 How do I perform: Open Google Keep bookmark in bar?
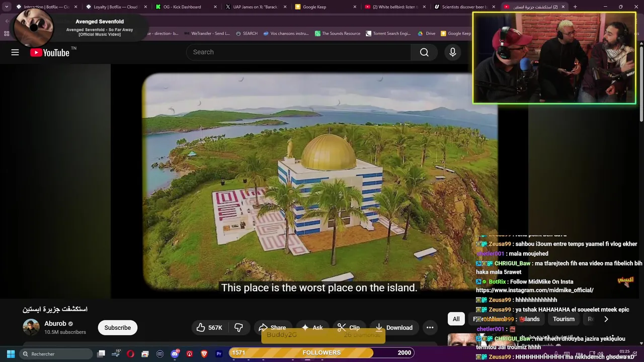pyautogui.click(x=456, y=34)
